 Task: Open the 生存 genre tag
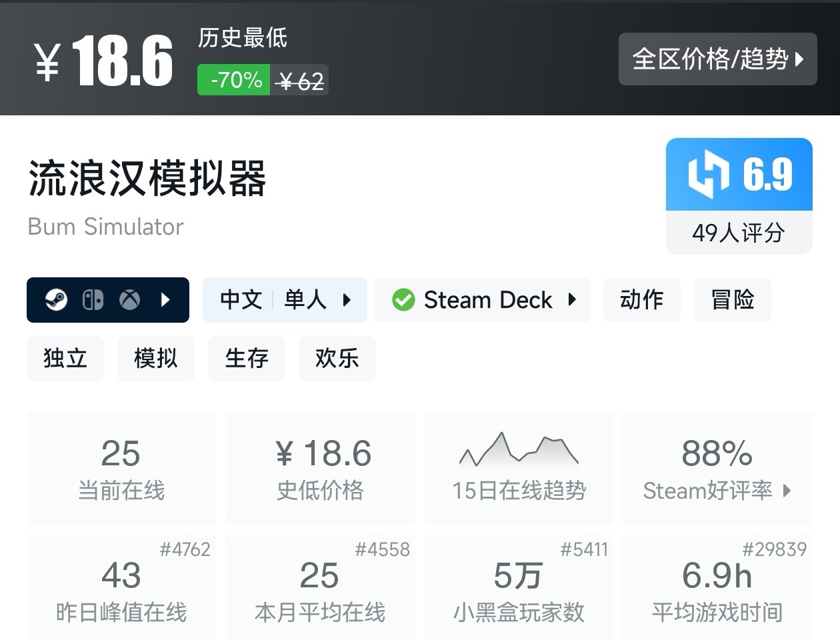[x=247, y=359]
